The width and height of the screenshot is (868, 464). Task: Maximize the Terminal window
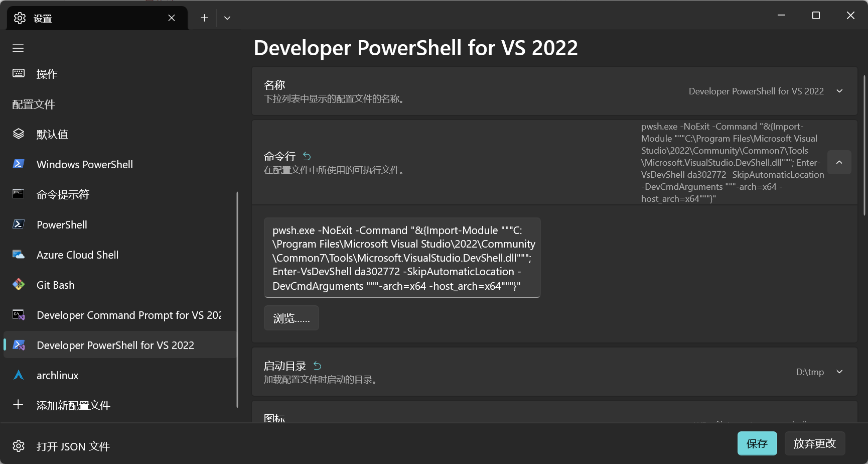[x=816, y=15]
